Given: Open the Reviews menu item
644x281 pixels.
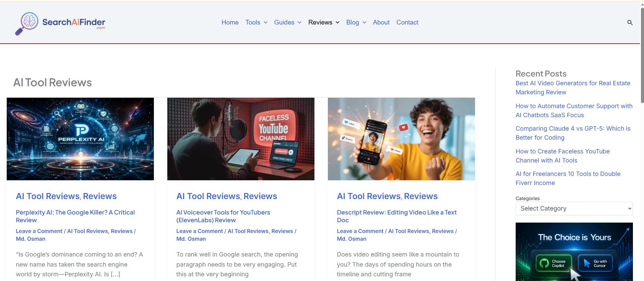Looking at the screenshot, I should click(x=320, y=22).
